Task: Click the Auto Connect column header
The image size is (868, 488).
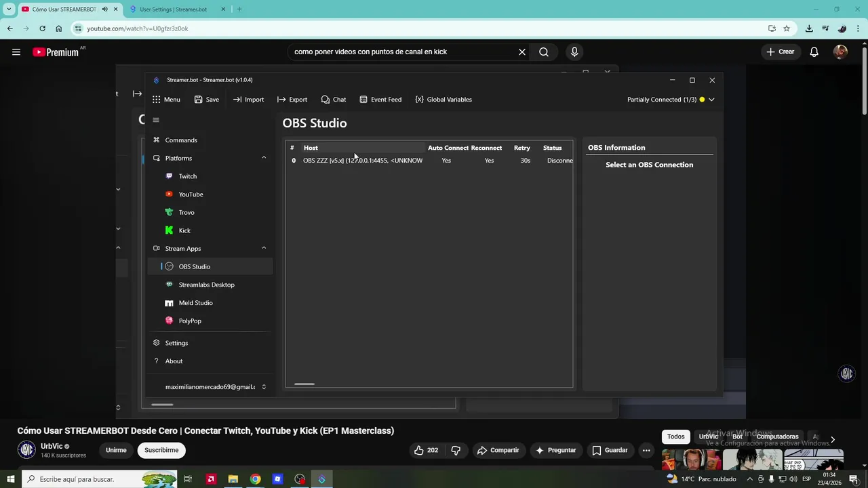Action: point(448,148)
